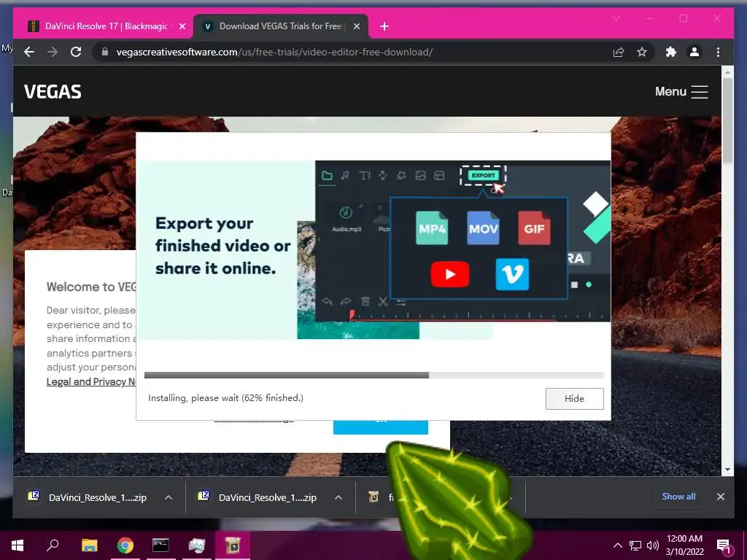Hide the installer progress window
Screen dimensions: 747x560
click(575, 399)
